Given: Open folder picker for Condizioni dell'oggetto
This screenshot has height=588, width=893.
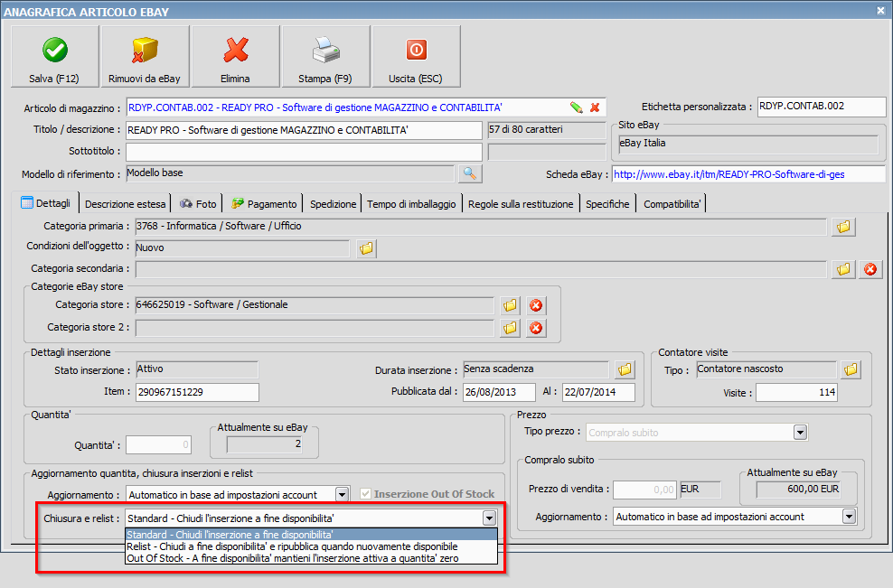Looking at the screenshot, I should click(366, 248).
